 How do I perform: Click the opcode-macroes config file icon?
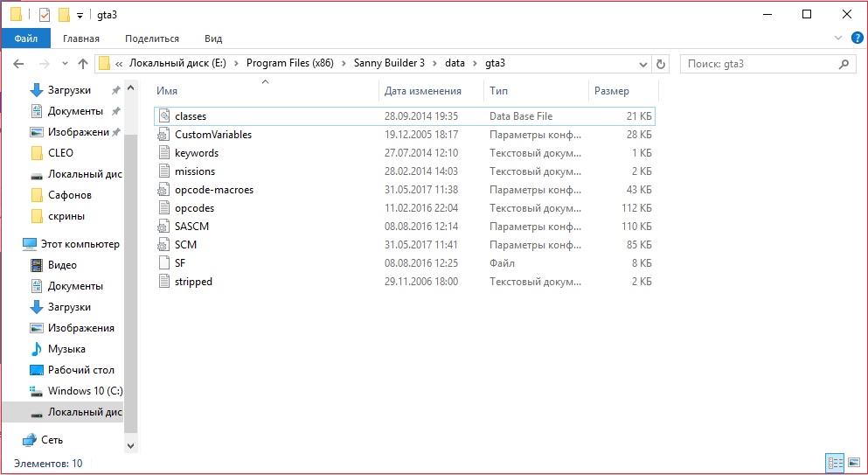pos(163,190)
